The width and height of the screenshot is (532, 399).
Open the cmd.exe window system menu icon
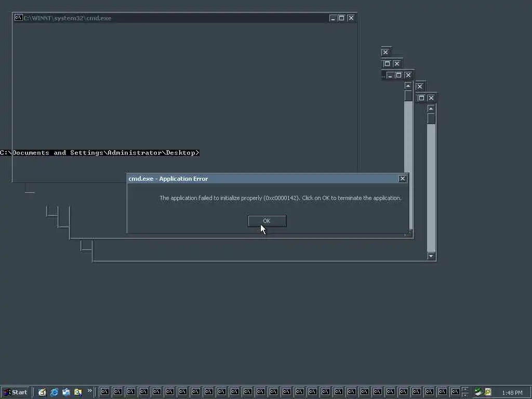[x=18, y=18]
